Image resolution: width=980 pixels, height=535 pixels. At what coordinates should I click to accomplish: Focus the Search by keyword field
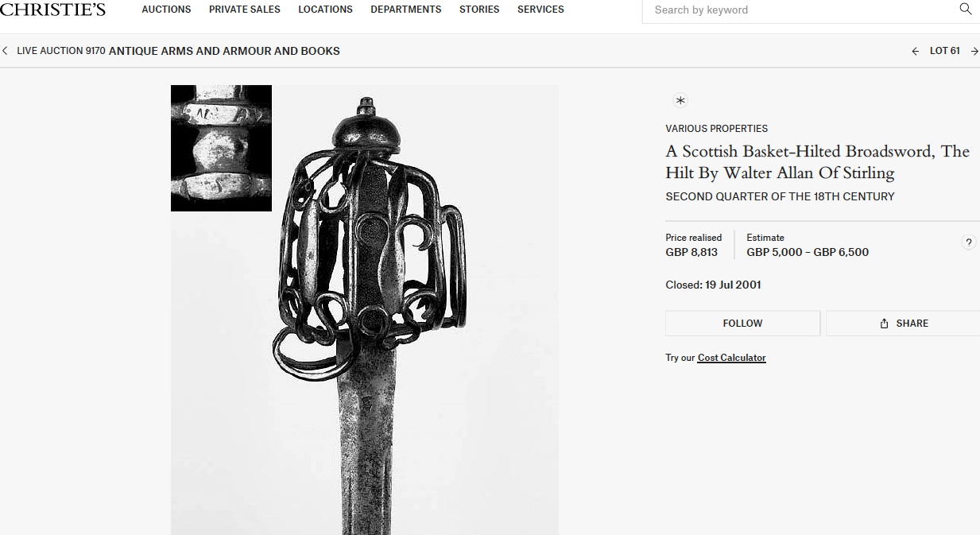[803, 10]
